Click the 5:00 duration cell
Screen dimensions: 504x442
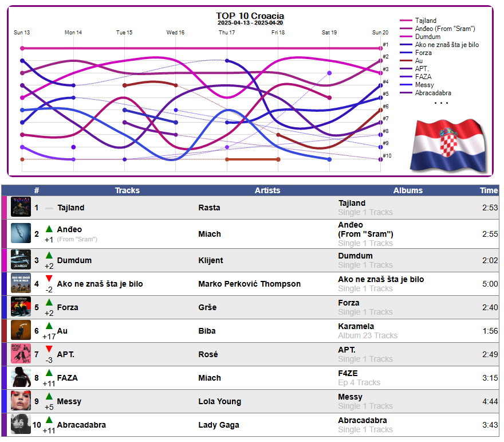pyautogui.click(x=490, y=284)
